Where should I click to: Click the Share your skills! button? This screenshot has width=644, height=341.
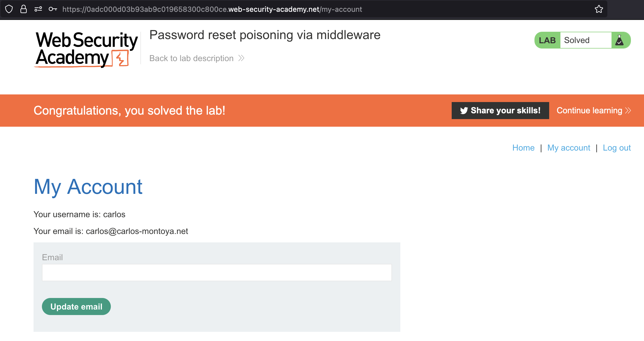pos(500,110)
